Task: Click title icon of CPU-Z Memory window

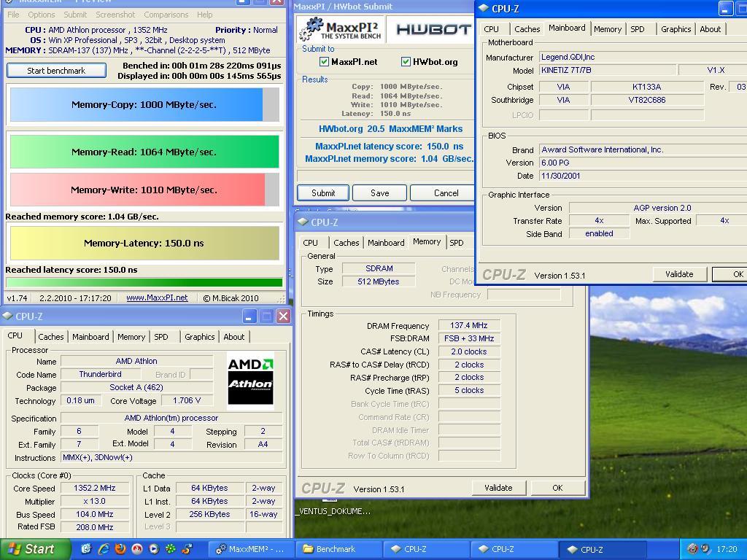Action: coord(302,222)
